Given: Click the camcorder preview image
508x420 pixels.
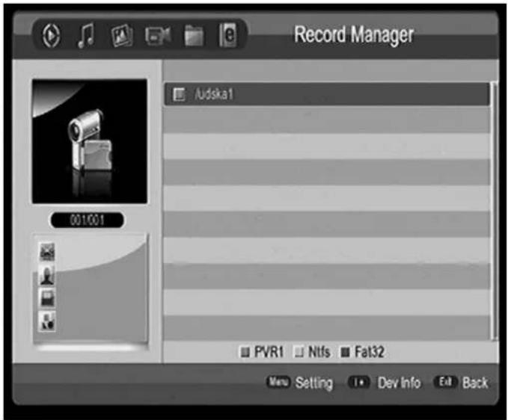Looking at the screenshot, I should (x=90, y=141).
